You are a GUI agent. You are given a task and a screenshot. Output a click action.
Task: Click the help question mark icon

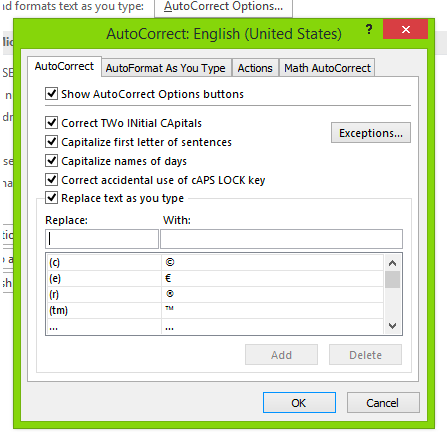point(369,29)
